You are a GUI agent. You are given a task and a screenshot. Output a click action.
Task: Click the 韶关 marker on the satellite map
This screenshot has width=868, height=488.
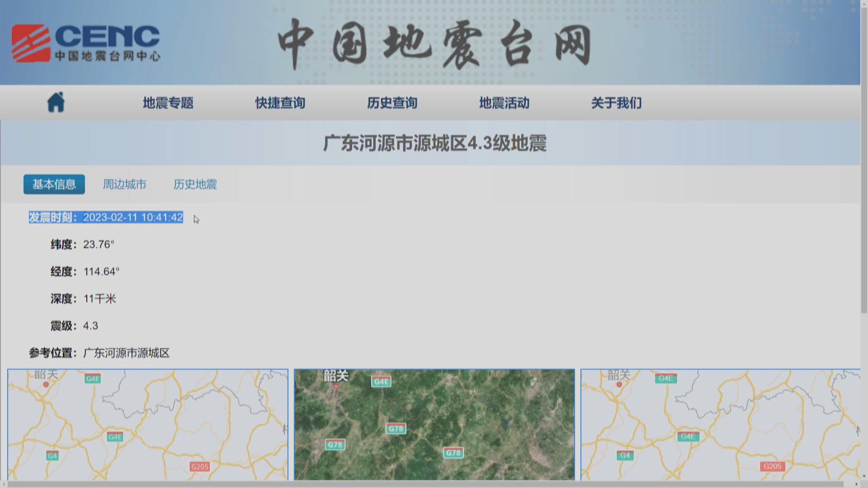335,377
